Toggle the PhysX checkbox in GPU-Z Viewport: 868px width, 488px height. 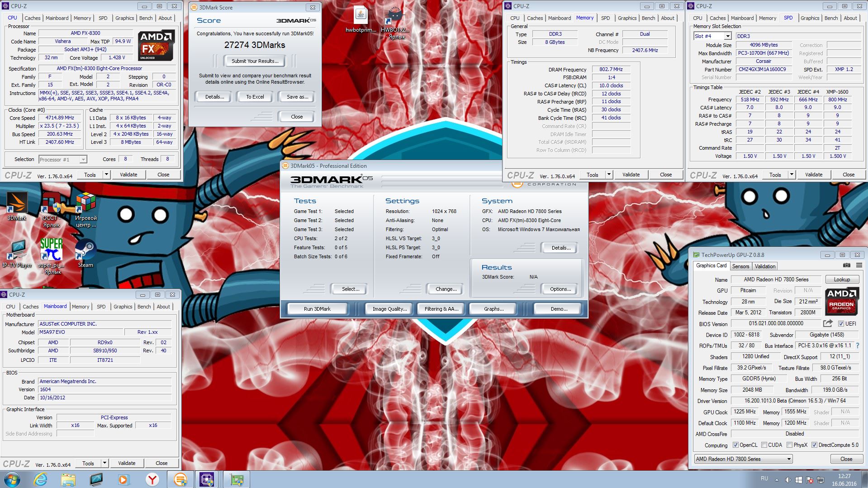tap(789, 445)
